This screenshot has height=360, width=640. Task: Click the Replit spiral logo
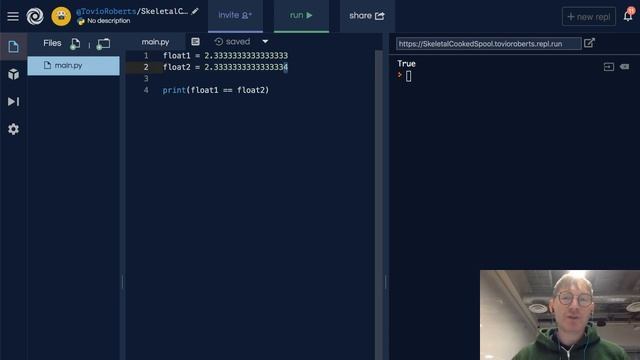pyautogui.click(x=35, y=16)
